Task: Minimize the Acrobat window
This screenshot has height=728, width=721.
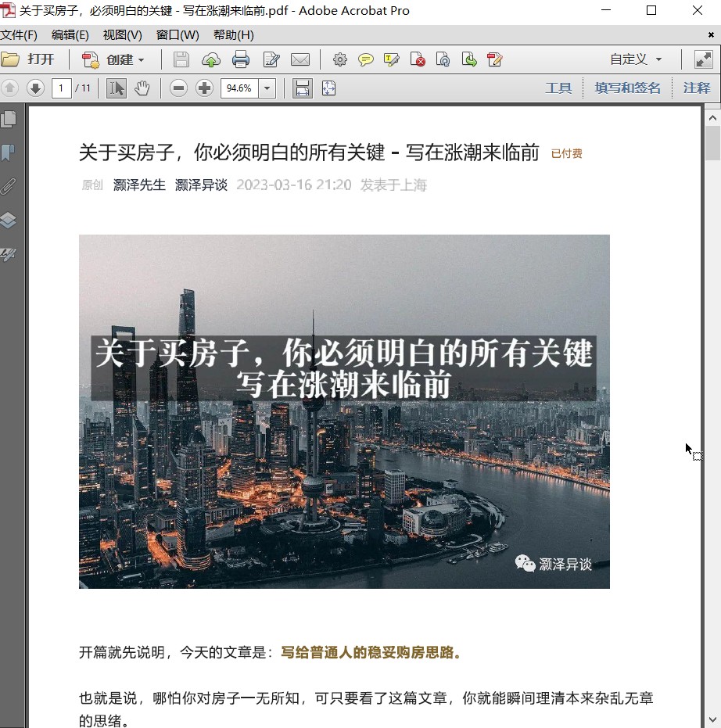Action: [606, 10]
